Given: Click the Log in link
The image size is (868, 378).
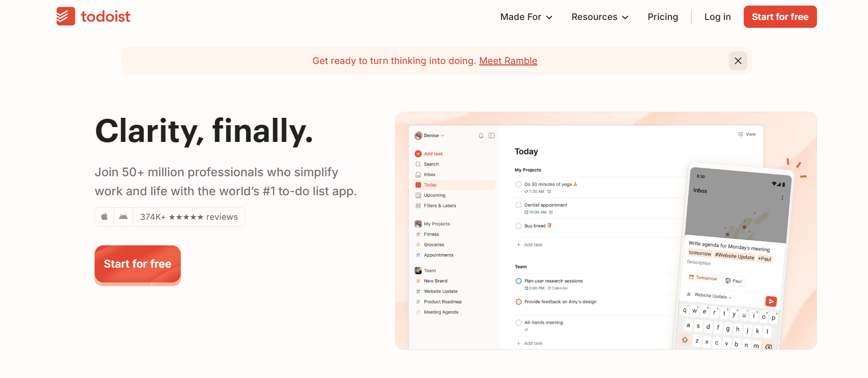Looking at the screenshot, I should click(717, 17).
